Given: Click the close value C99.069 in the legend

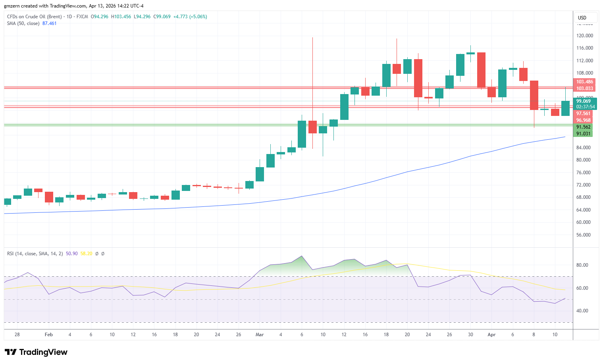Looking at the screenshot, I should tap(162, 17).
